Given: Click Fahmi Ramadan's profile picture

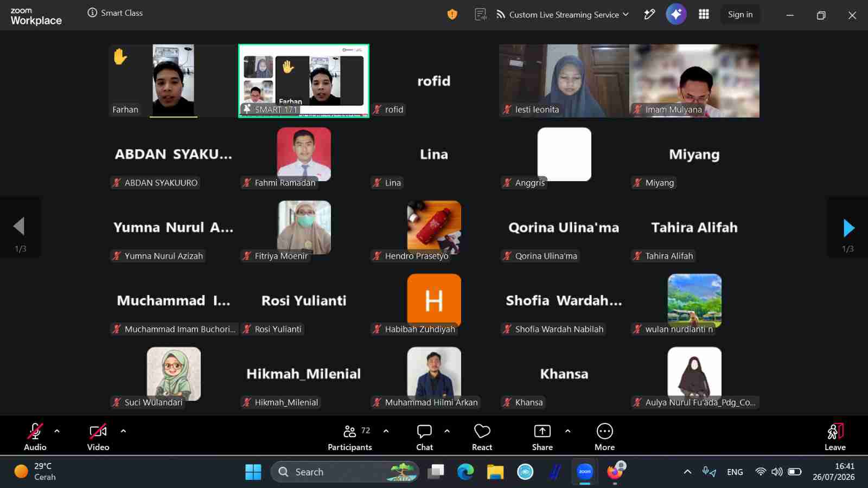Looking at the screenshot, I should pyautogui.click(x=304, y=154).
